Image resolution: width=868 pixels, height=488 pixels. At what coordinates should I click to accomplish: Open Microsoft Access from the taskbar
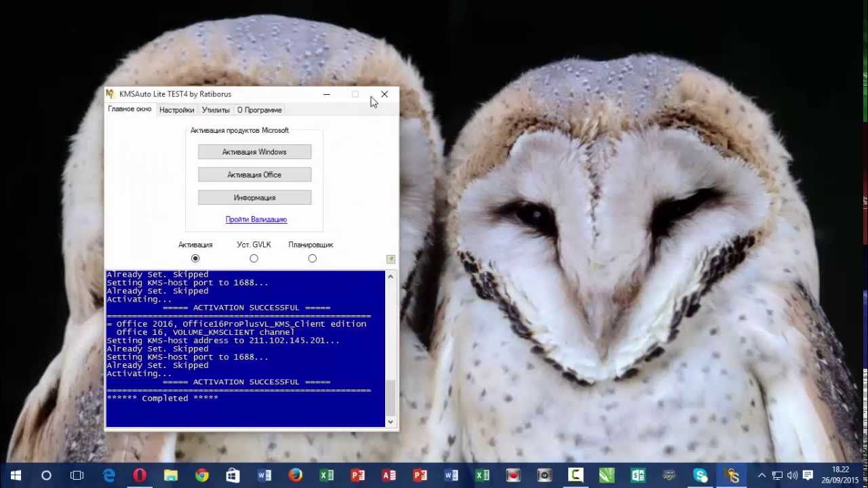coord(389,476)
